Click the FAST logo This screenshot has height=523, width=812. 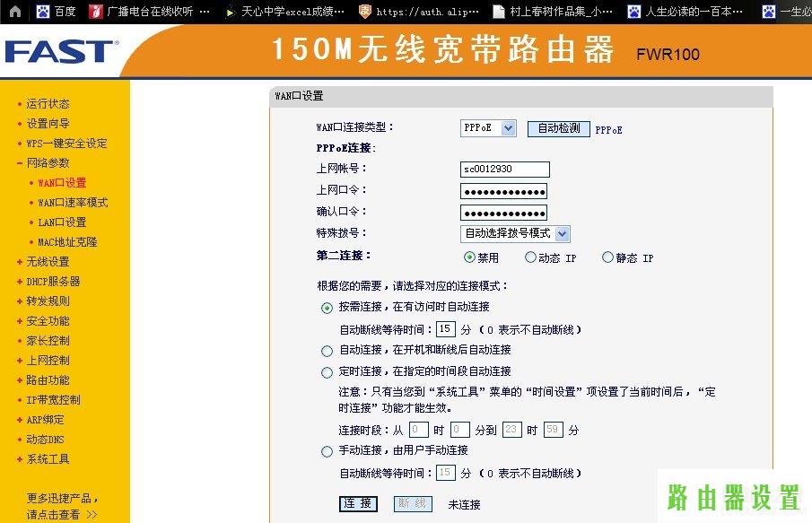tap(61, 51)
